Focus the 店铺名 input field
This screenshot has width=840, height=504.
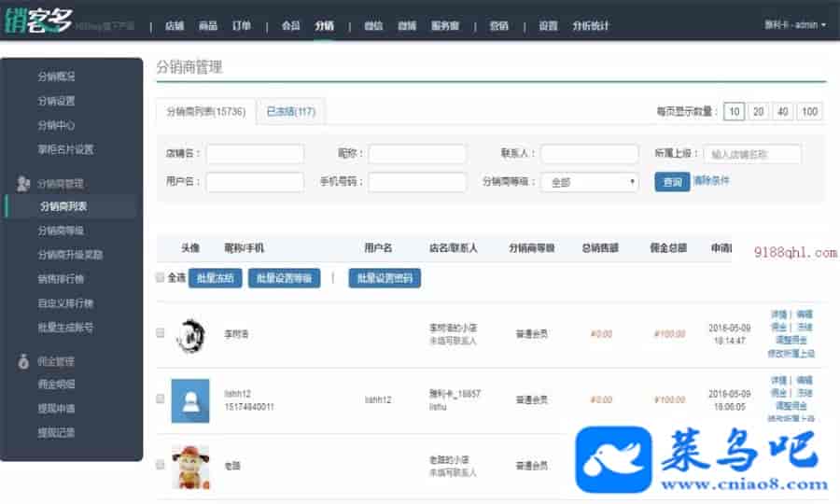[x=255, y=154]
